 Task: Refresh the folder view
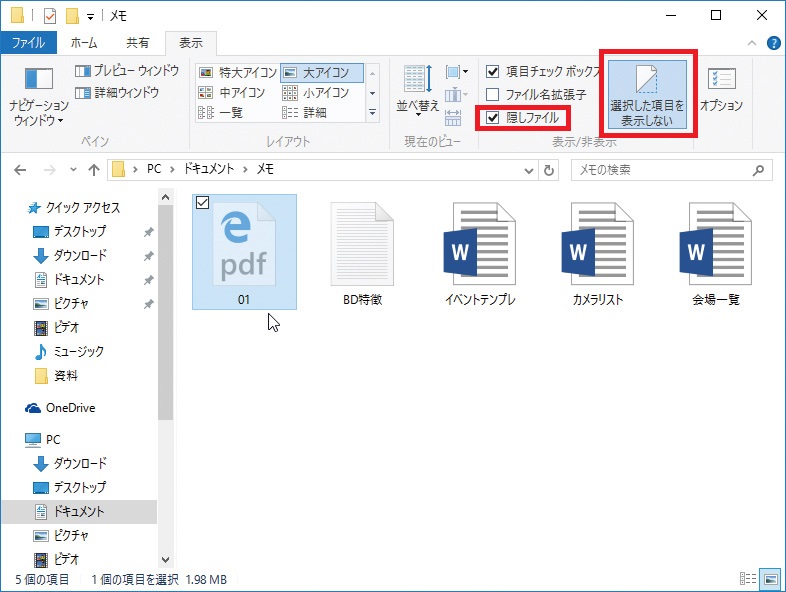click(549, 170)
